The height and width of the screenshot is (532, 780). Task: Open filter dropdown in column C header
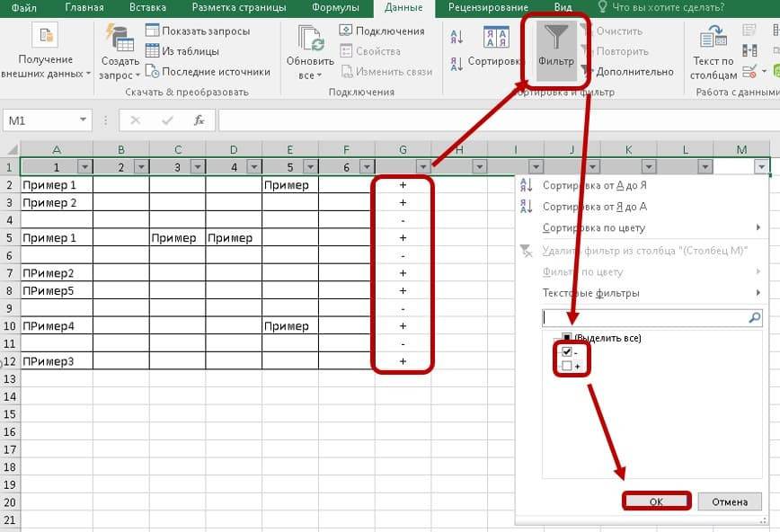[x=198, y=167]
